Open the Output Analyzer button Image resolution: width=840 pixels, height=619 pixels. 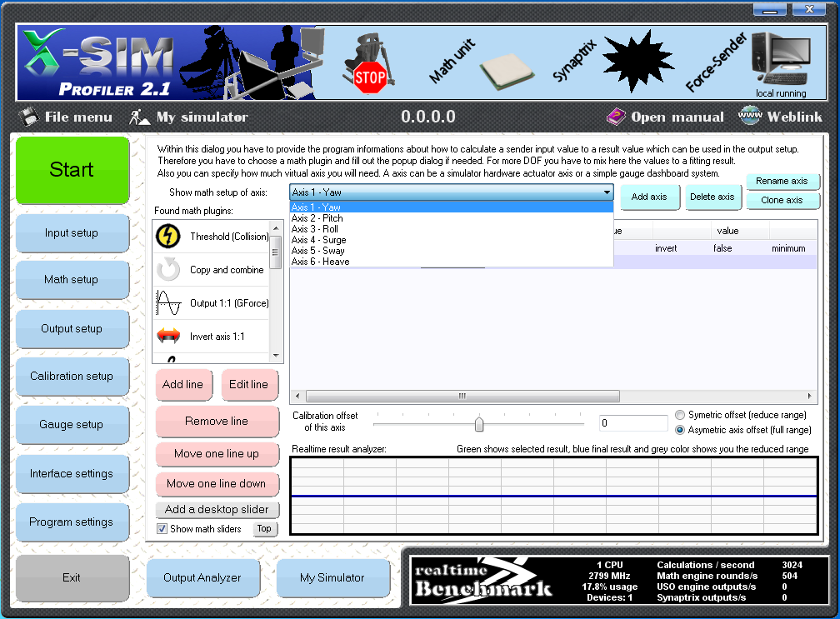coord(203,578)
